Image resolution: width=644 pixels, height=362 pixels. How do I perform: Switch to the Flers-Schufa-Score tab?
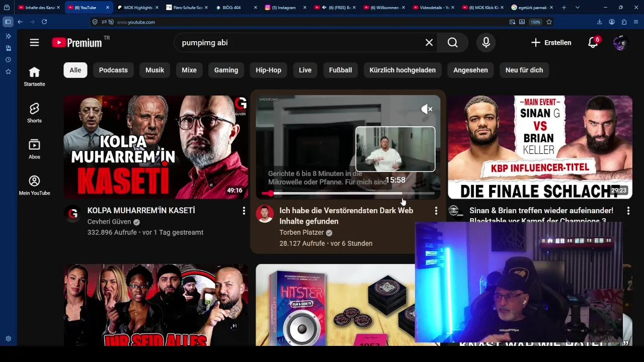click(186, 8)
